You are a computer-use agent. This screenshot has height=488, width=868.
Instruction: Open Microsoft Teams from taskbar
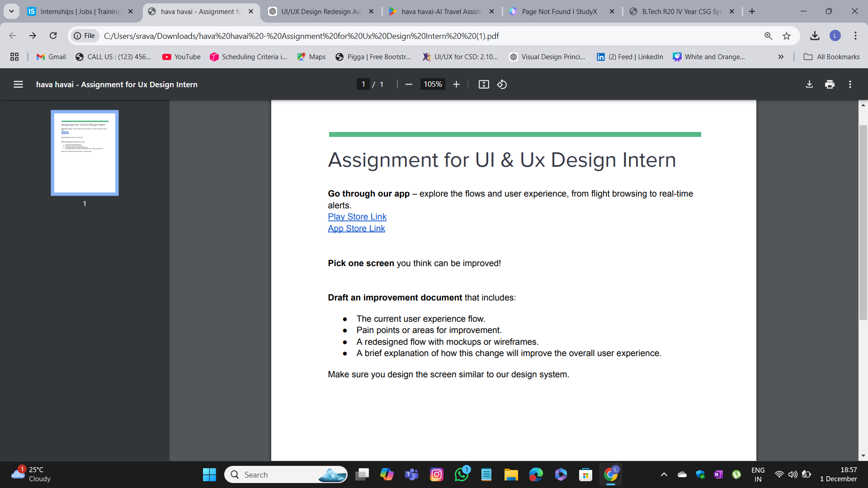click(411, 474)
